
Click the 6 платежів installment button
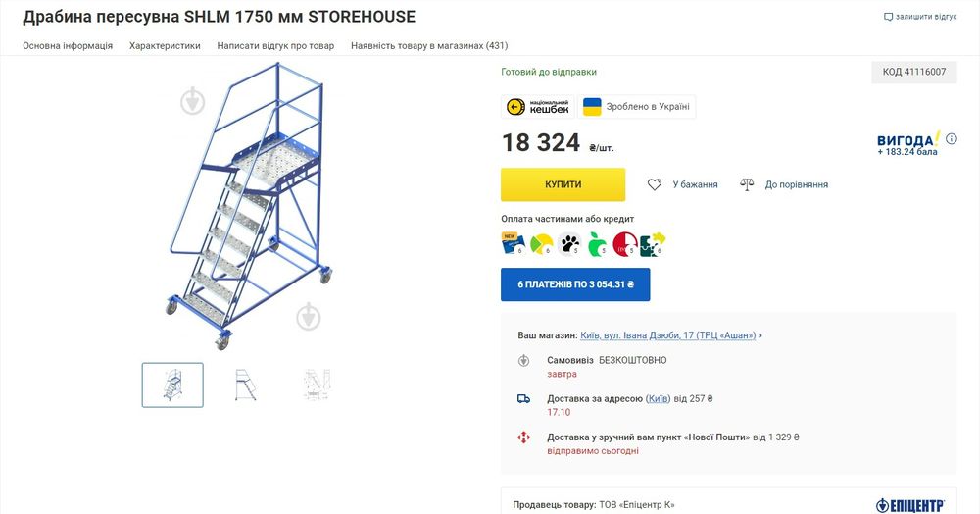pos(575,284)
